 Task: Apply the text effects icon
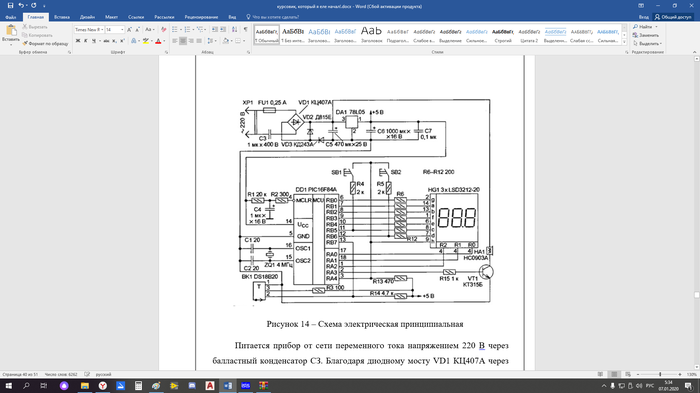coord(133,41)
